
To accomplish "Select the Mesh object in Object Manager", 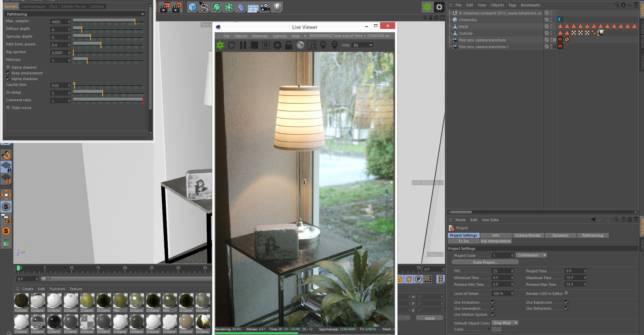I will [x=463, y=27].
